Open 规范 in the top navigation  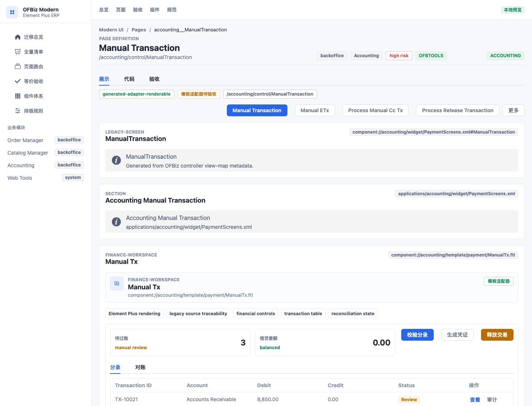tap(172, 10)
